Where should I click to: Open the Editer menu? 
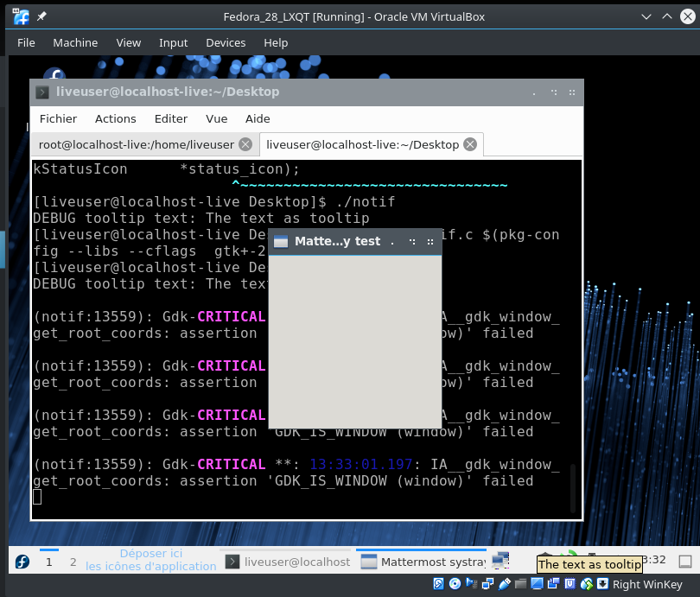pyautogui.click(x=171, y=118)
